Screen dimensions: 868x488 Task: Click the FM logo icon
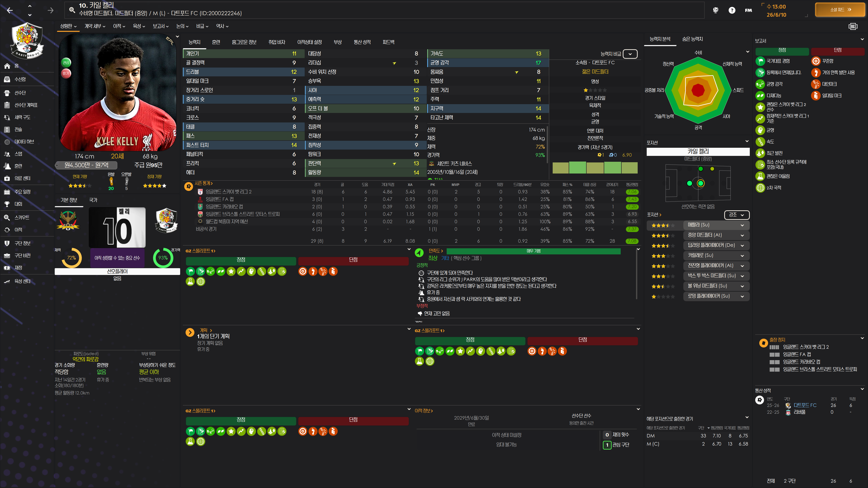coord(748,10)
